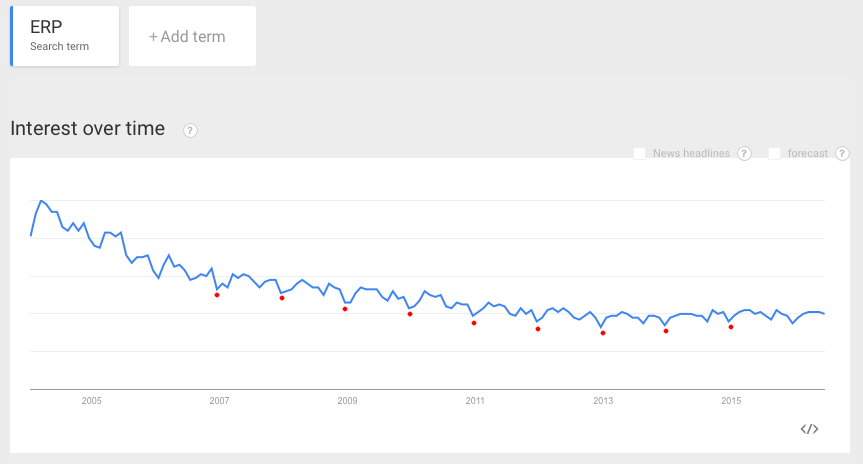Open help icon beside Interest over time
Viewport: 863px width, 464px height.
pos(190,130)
